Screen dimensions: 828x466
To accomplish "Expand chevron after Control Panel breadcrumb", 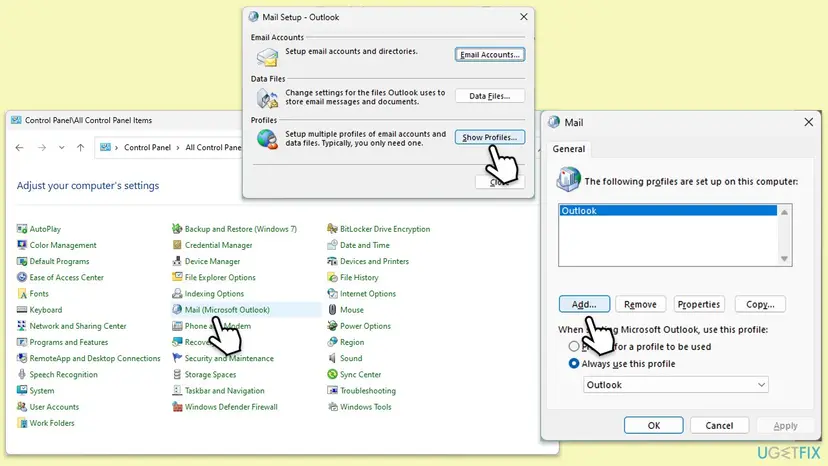I will 178,147.
